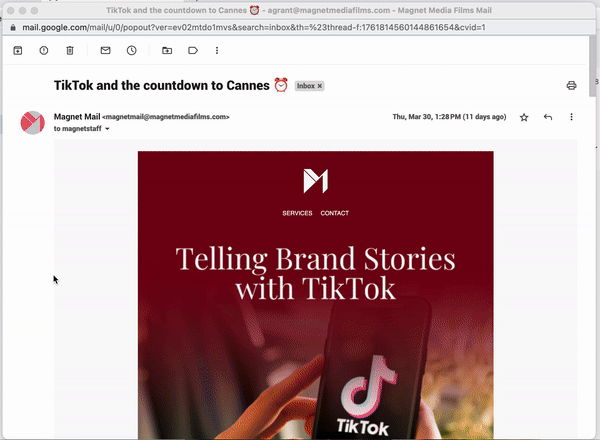
Task: Mark the email as unread
Action: coord(105,50)
